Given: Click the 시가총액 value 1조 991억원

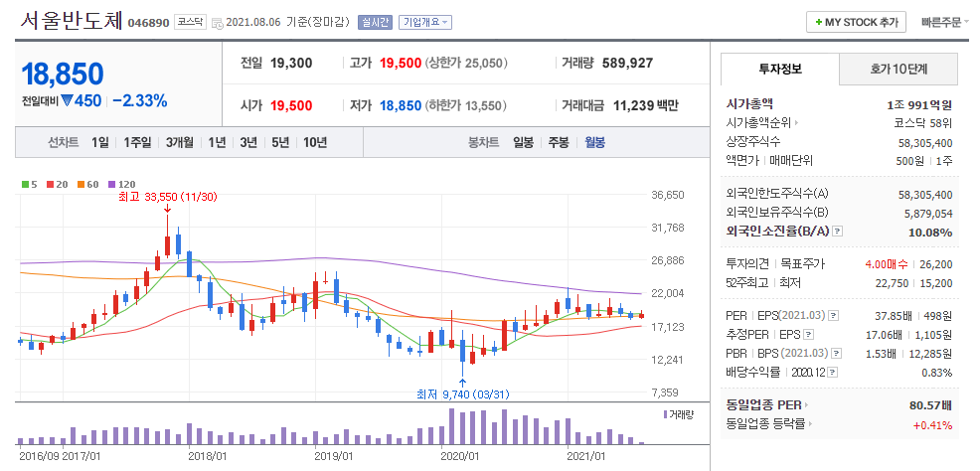Looking at the screenshot, I should pos(919,105).
